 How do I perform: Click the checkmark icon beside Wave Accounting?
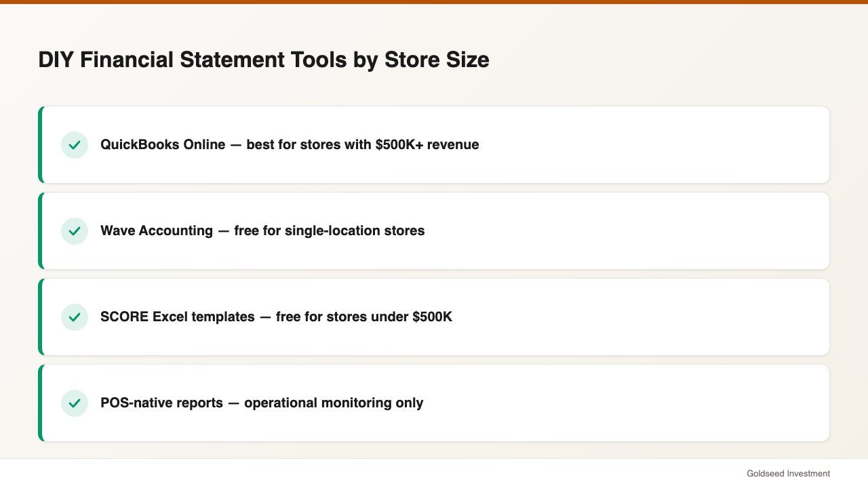[75, 231]
